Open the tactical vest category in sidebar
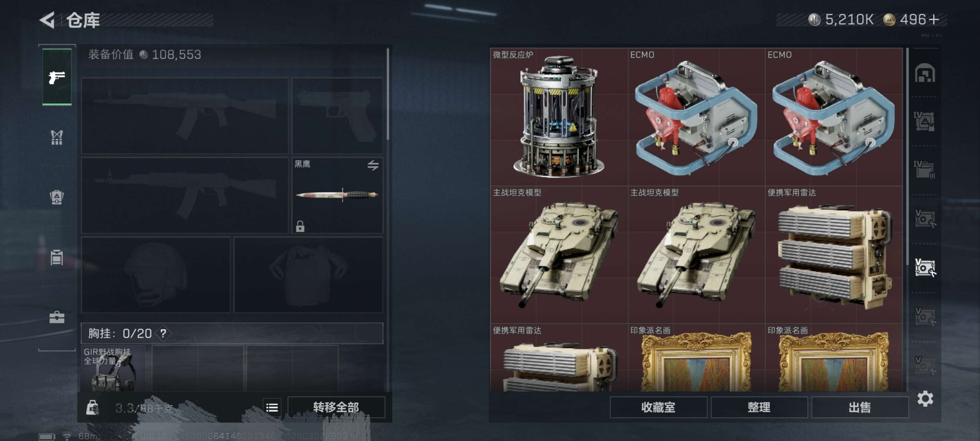This screenshot has height=441, width=980. point(57,137)
